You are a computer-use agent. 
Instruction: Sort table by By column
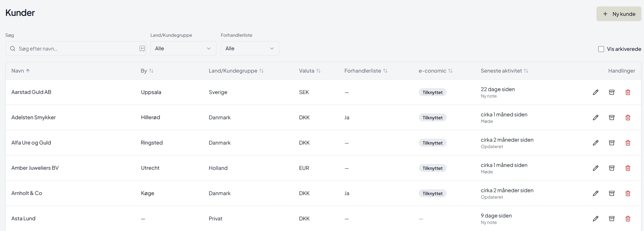click(147, 71)
